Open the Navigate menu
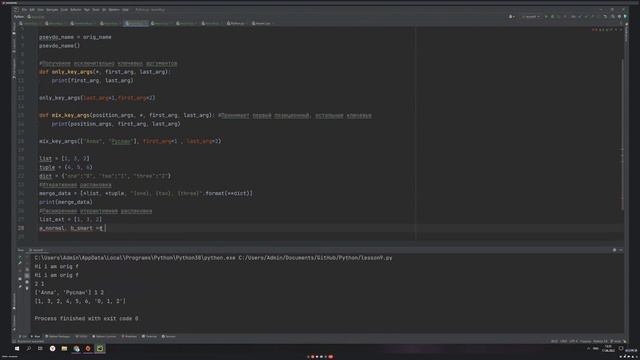Viewport: 640px width, 360px height. pyautogui.click(x=52, y=9)
